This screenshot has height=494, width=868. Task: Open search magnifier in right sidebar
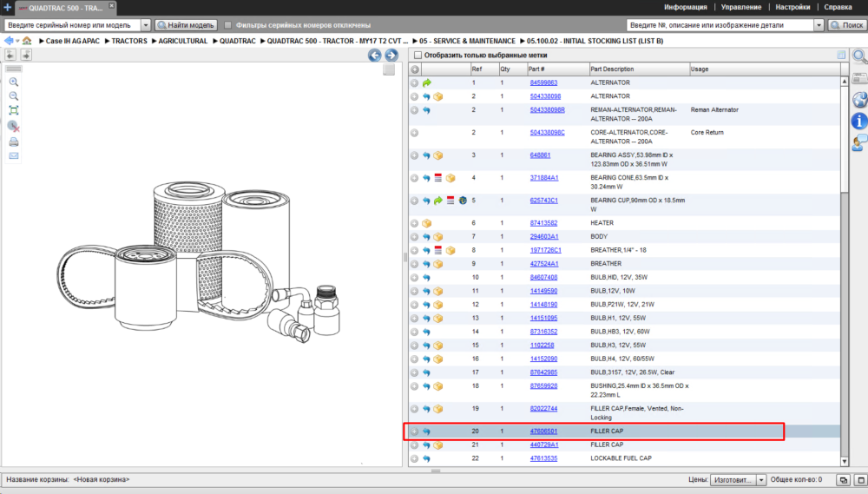point(859,56)
